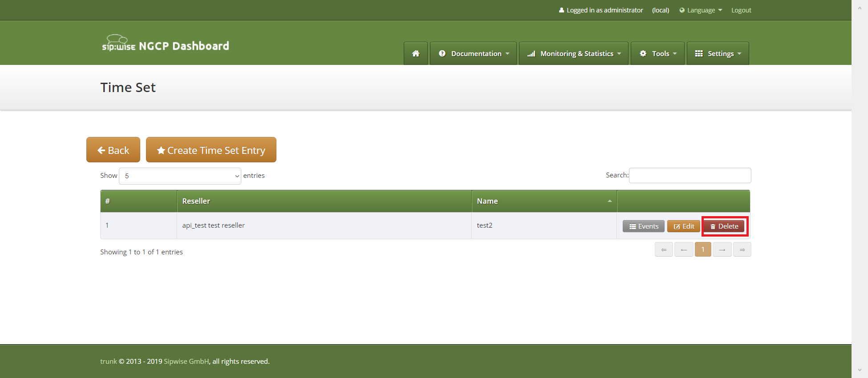This screenshot has height=378, width=868.
Task: Open the Language dropdown
Action: click(701, 10)
